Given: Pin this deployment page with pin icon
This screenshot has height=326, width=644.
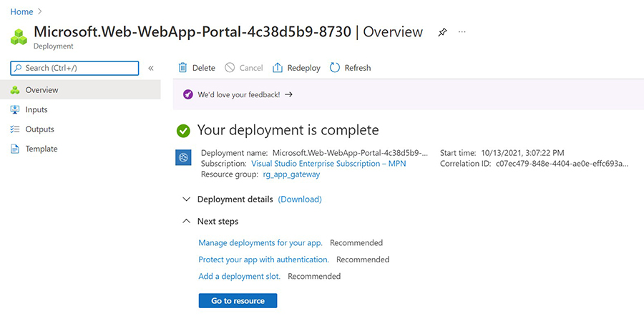Looking at the screenshot, I should click(442, 32).
